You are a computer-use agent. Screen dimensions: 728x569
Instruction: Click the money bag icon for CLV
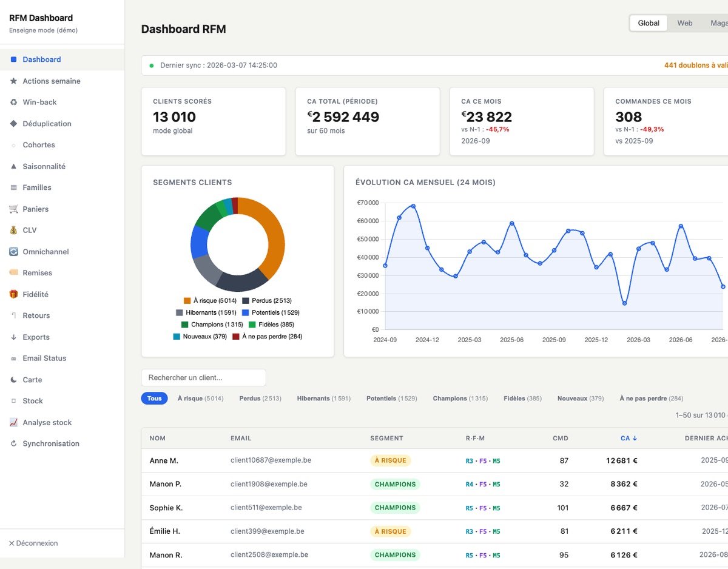13,230
